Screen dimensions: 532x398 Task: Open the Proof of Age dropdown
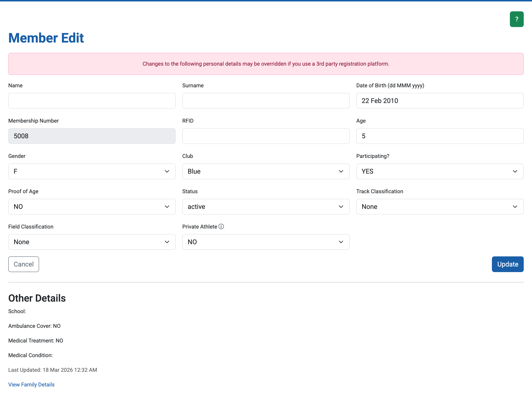click(92, 207)
